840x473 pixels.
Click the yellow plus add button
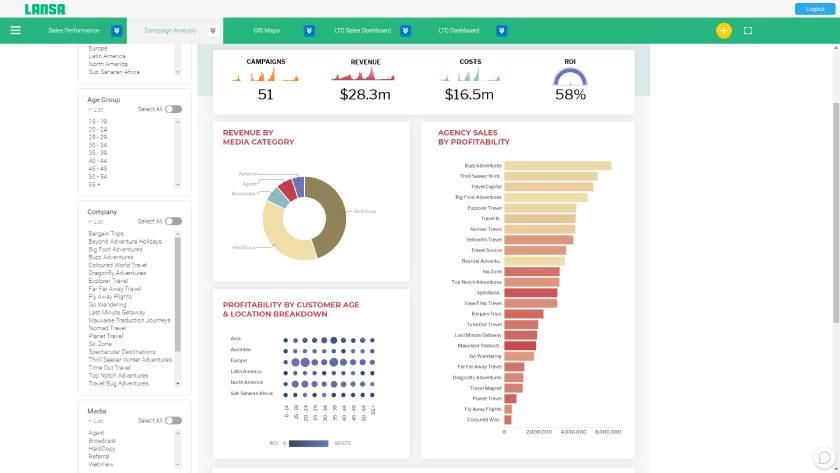coord(724,31)
